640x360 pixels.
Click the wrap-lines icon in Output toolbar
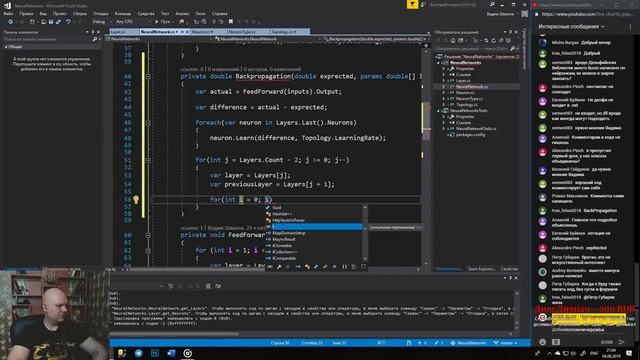tap(218, 286)
